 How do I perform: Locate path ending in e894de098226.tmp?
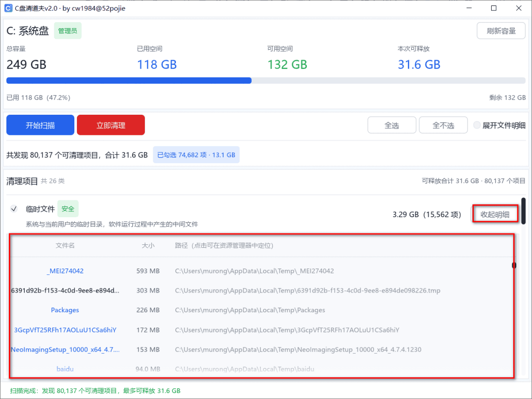pyautogui.click(x=308, y=291)
